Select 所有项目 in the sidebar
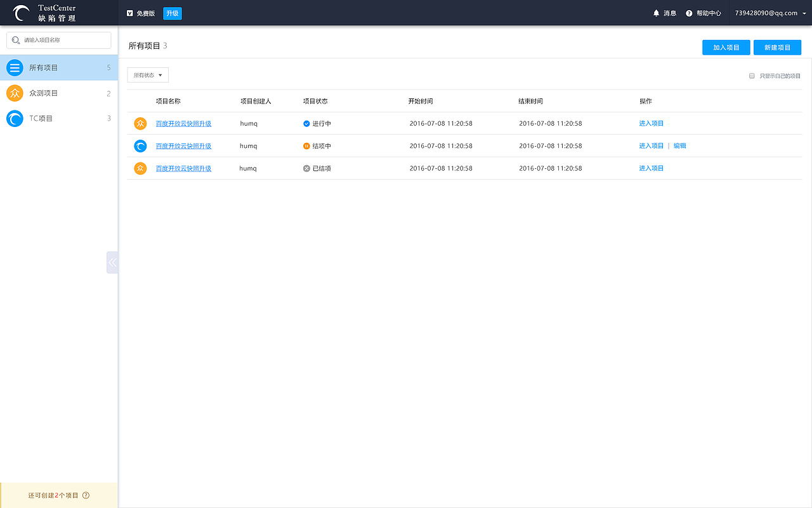The image size is (812, 508). pos(59,67)
